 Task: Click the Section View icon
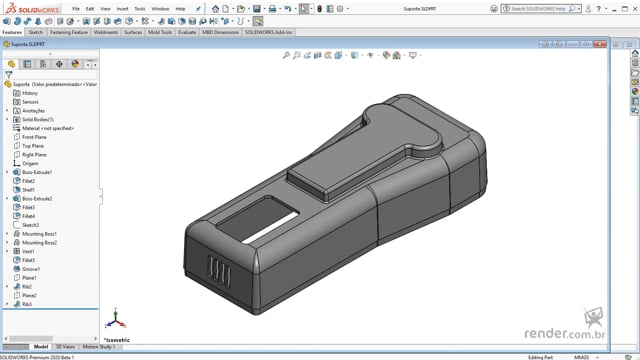[318, 55]
